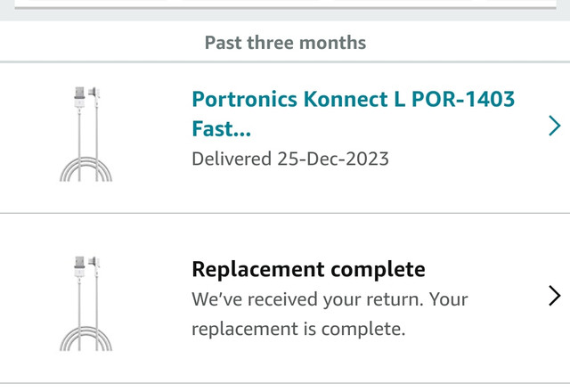Click the Portronics cable product image

pos(86,134)
